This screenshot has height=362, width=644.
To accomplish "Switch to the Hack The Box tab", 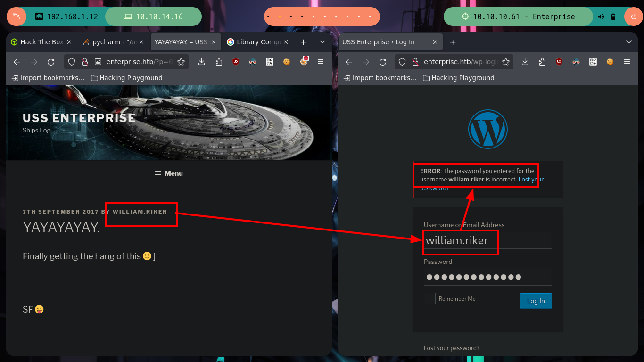I will pyautogui.click(x=42, y=42).
